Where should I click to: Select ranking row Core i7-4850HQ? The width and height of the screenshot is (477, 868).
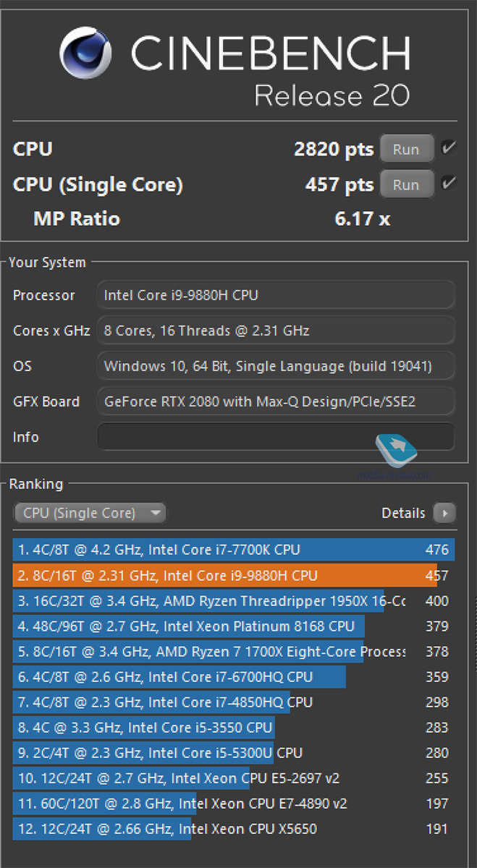click(x=234, y=702)
